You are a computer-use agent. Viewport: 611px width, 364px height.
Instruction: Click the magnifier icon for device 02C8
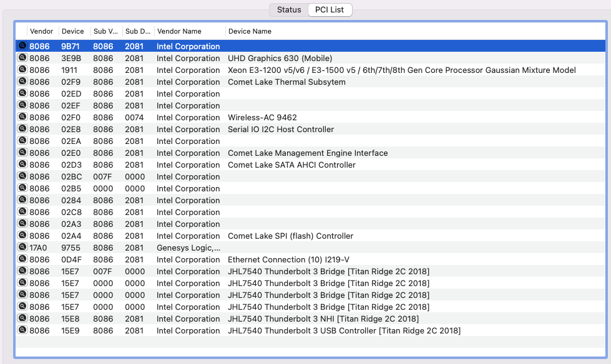click(x=22, y=212)
